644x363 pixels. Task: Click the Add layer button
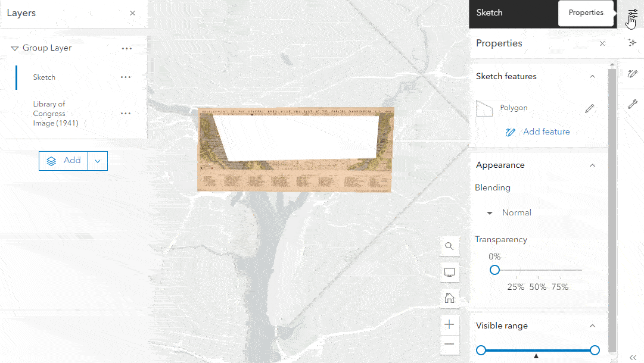coord(64,161)
